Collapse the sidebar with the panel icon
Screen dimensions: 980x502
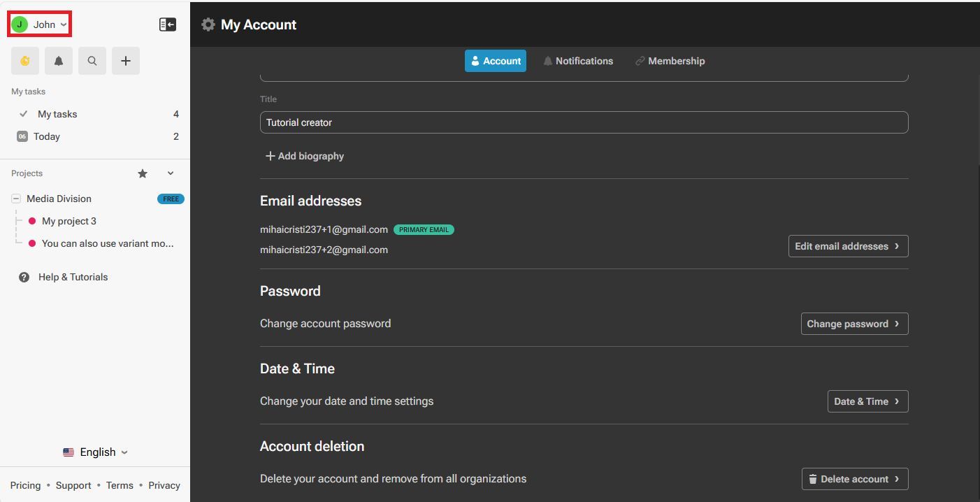pos(167,24)
